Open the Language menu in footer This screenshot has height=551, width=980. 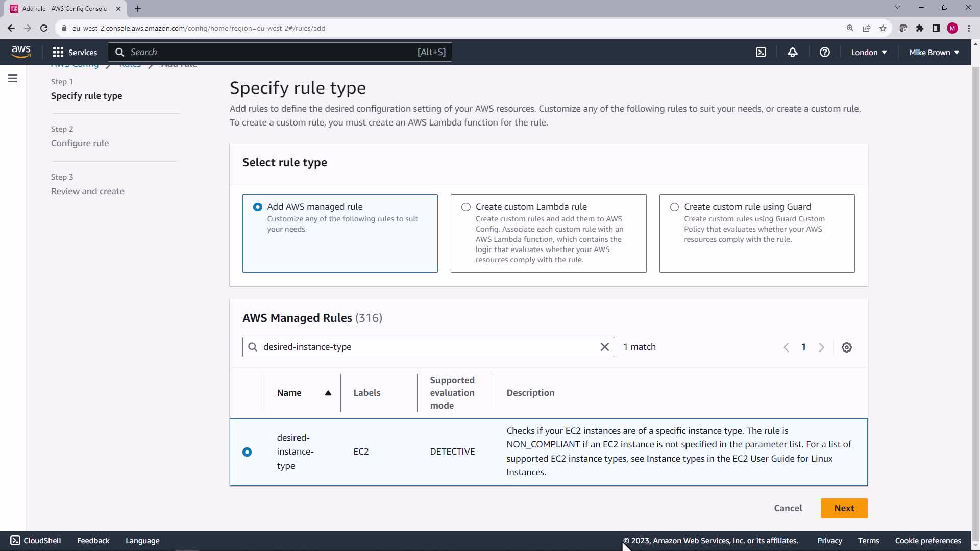[142, 541]
